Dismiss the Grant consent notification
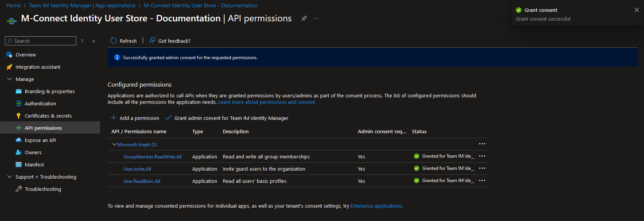The height and width of the screenshot is (221, 644). click(x=637, y=10)
